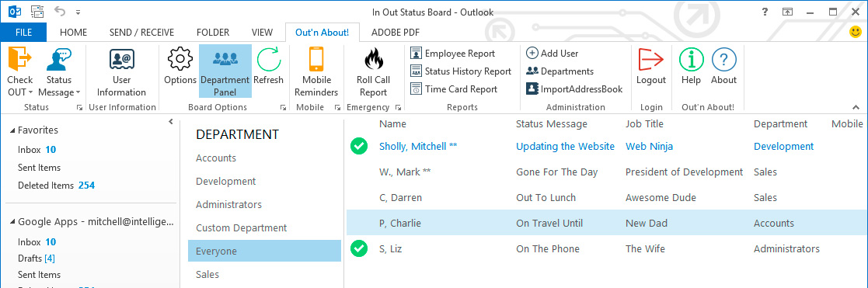Open the Status Message dropdown arrow
This screenshot has width=868, height=288.
coord(78,93)
